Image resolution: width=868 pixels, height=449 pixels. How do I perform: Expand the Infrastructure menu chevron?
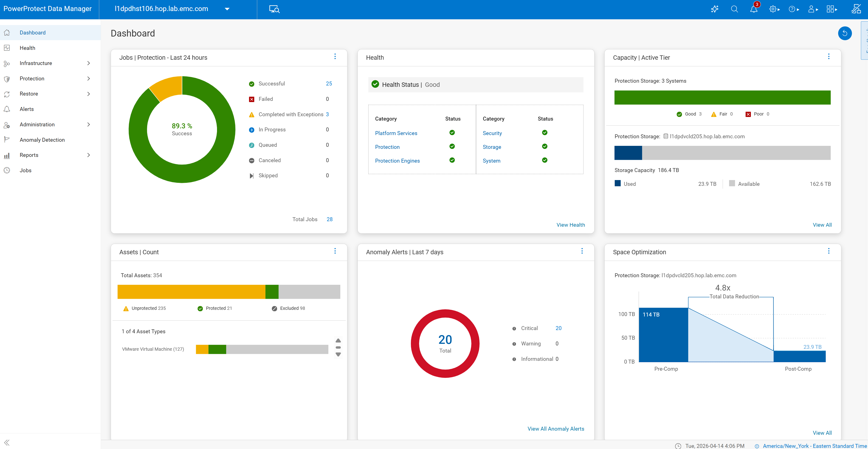coord(89,63)
